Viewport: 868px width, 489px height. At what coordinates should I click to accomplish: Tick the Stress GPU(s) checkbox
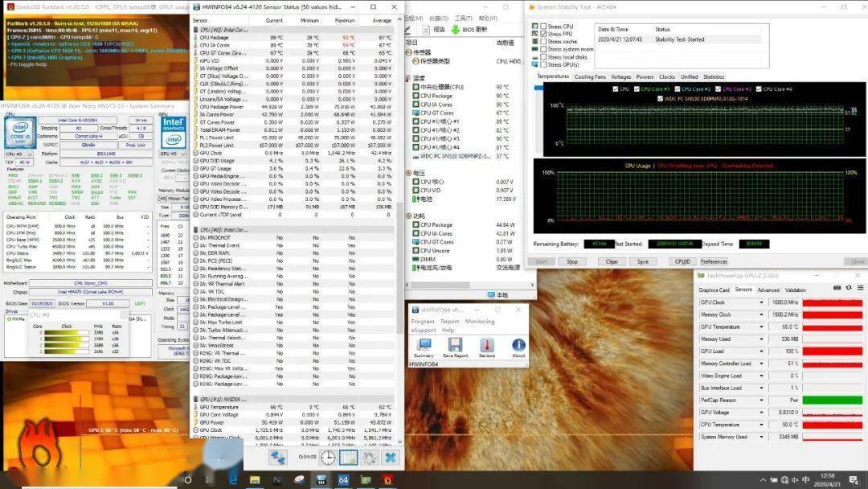(543, 64)
